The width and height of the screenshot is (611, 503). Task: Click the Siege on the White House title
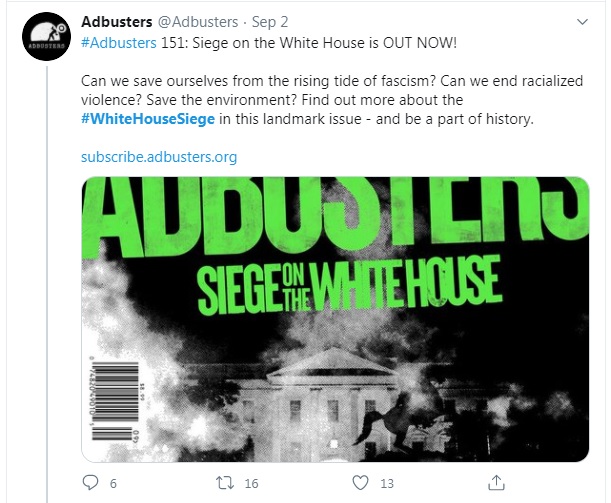[x=349, y=286]
